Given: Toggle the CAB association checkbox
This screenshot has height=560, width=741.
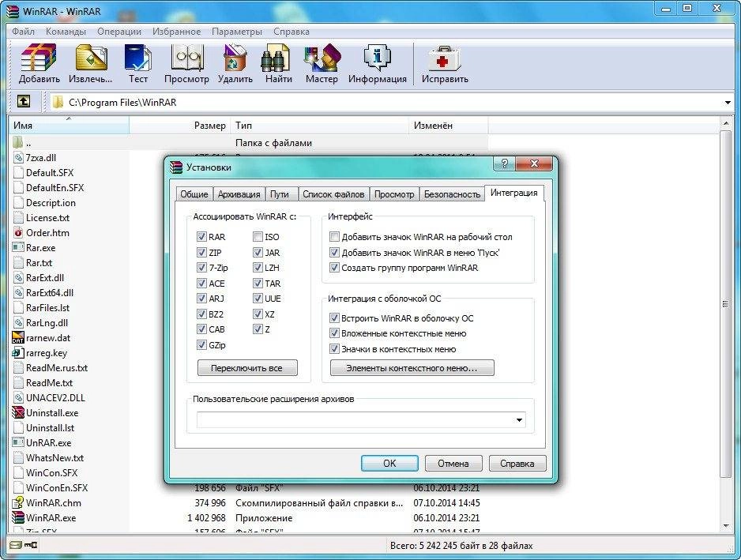Looking at the screenshot, I should tap(201, 329).
